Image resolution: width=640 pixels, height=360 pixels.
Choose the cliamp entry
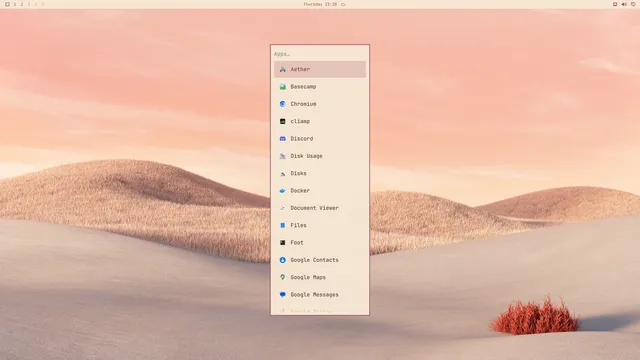point(320,121)
